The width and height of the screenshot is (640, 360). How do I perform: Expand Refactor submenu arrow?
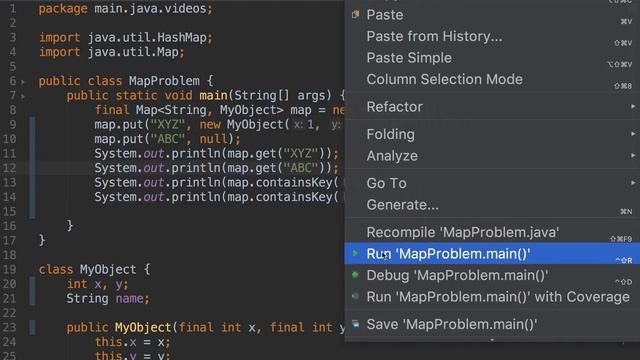(633, 106)
